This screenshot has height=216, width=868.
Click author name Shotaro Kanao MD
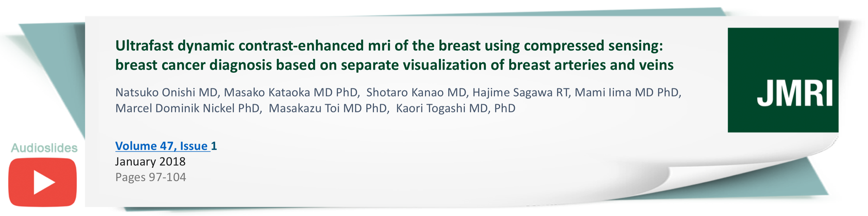pyautogui.click(x=416, y=92)
